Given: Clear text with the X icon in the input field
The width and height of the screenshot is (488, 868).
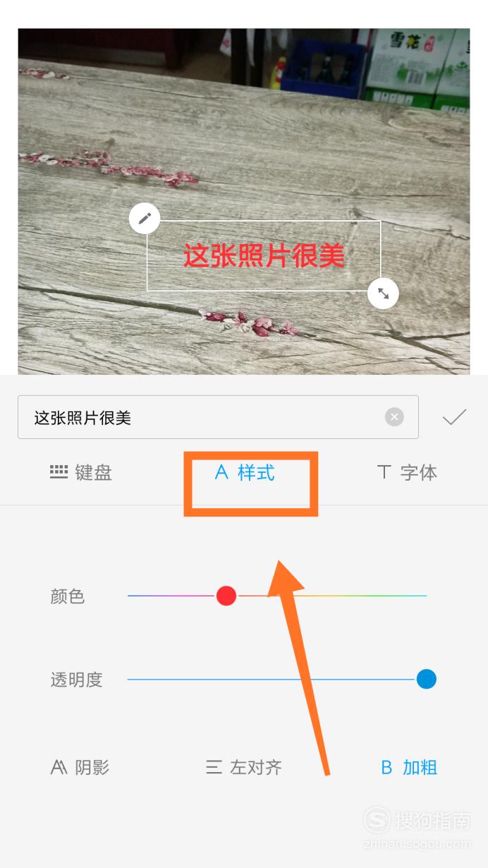Looking at the screenshot, I should pyautogui.click(x=394, y=417).
